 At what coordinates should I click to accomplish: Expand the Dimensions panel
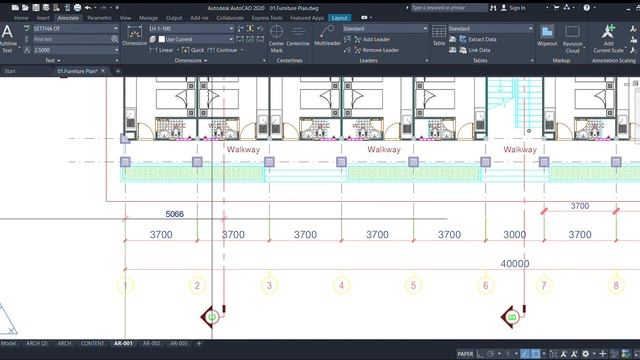click(x=191, y=60)
